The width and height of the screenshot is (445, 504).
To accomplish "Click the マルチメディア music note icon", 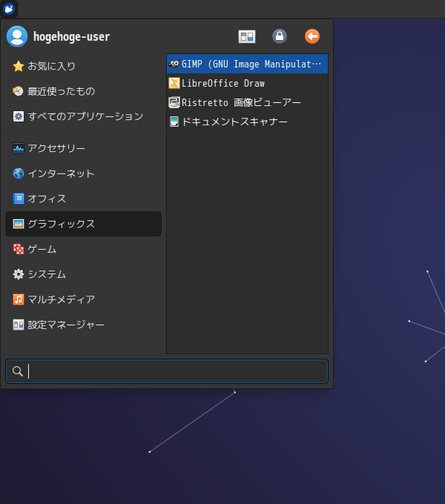I will tap(19, 299).
